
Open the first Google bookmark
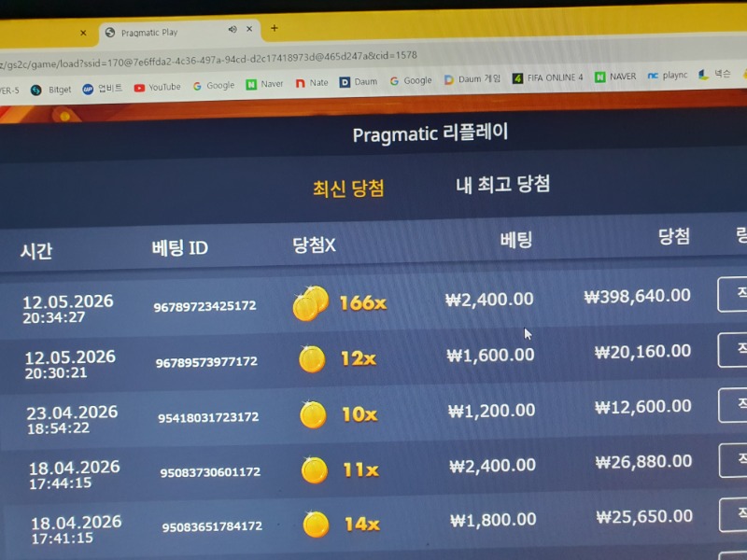(x=214, y=86)
